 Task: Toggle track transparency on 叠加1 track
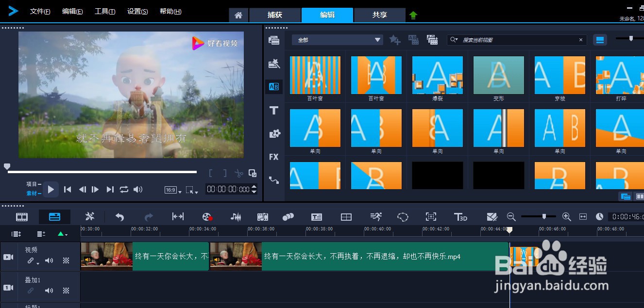coord(66,291)
